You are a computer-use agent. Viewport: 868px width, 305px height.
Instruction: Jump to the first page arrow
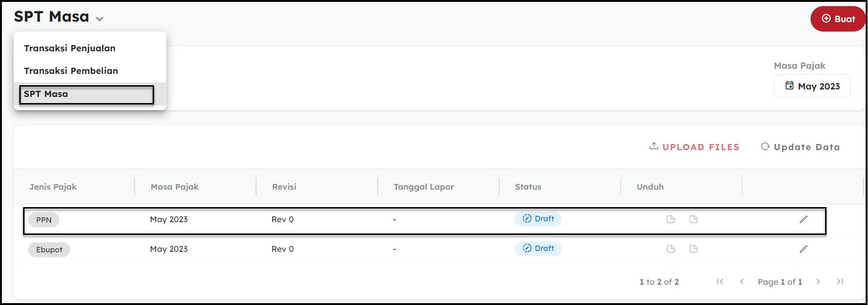(x=720, y=281)
